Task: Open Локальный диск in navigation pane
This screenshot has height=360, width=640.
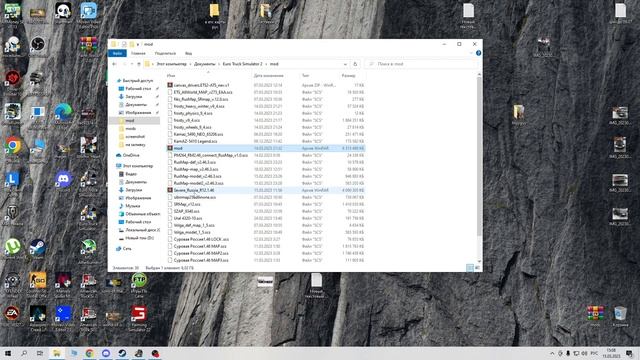Action: click(142, 230)
